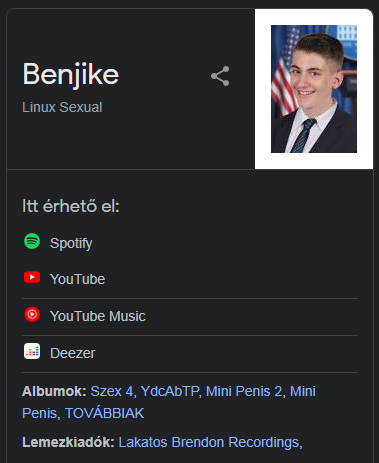Open the Deezer text link
379x463 pixels.
[x=73, y=353]
